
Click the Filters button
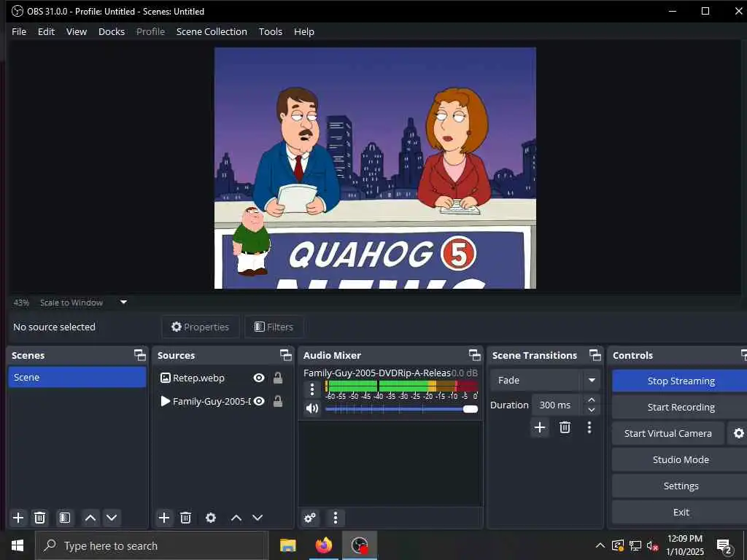tap(274, 327)
